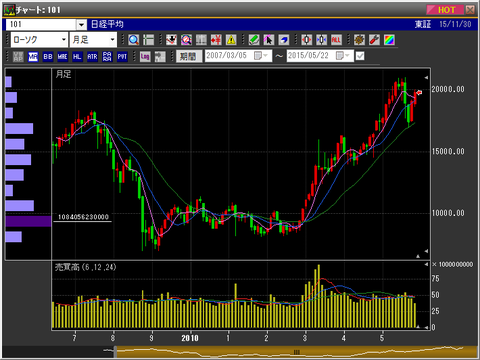
Task: Toggle the BB Bollinger bands indicator
Action: [48, 56]
